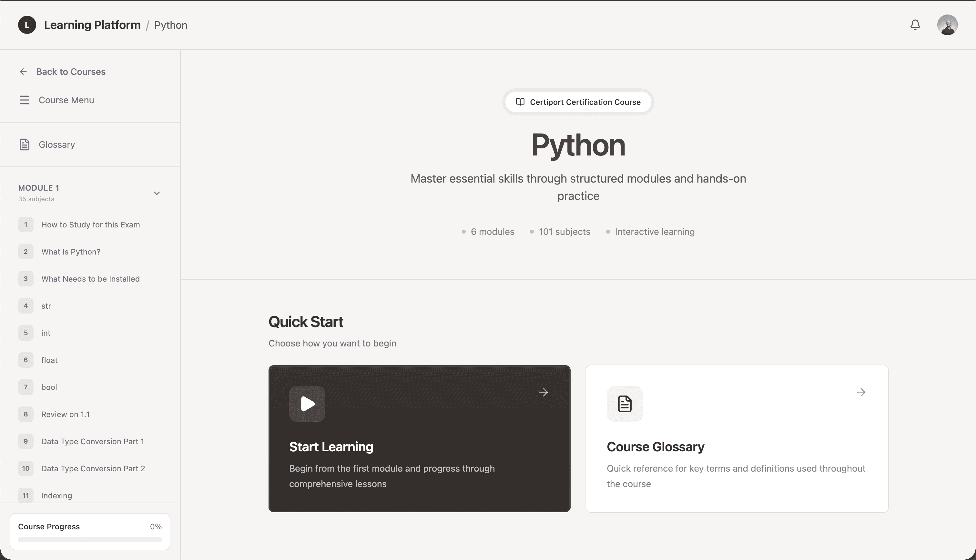Screen dimensions: 976x560
Task: Click the play icon on Start Learning card
Action: click(x=307, y=404)
